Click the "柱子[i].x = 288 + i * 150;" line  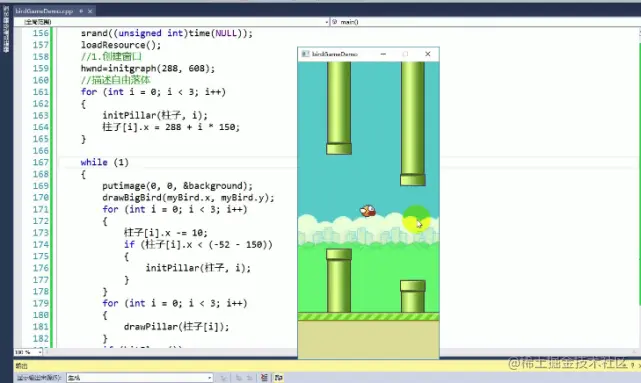[171, 127]
